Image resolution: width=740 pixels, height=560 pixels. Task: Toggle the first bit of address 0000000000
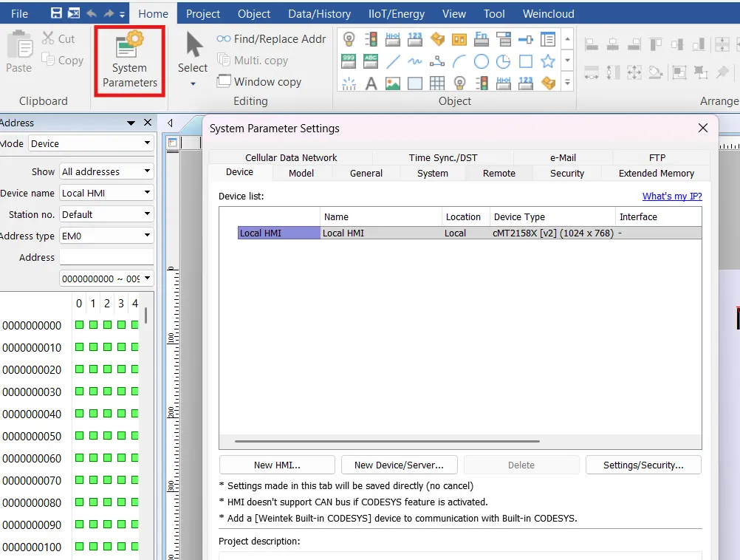[78, 325]
